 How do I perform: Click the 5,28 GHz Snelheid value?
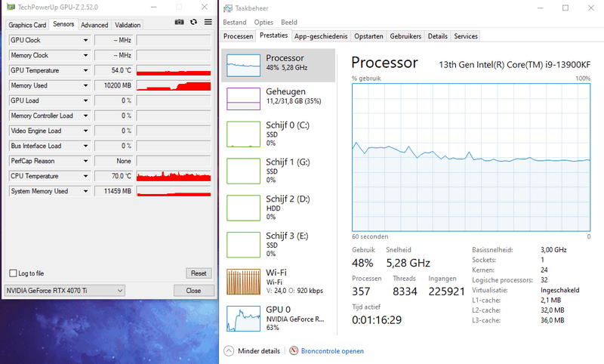pos(408,263)
